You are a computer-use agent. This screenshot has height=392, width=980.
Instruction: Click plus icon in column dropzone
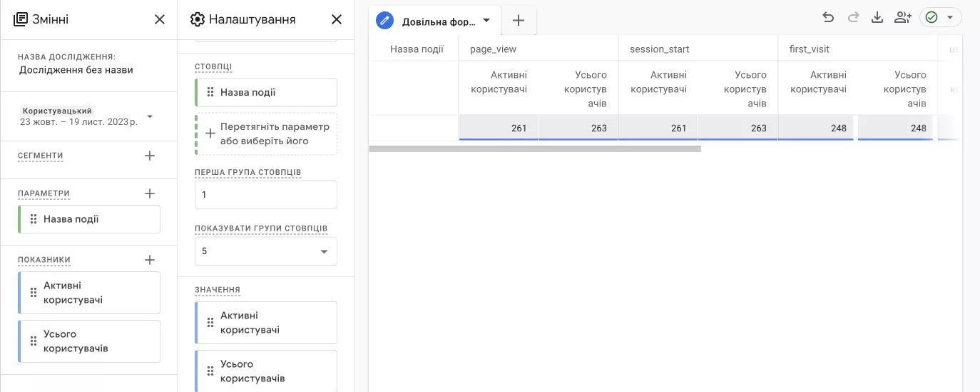210,134
